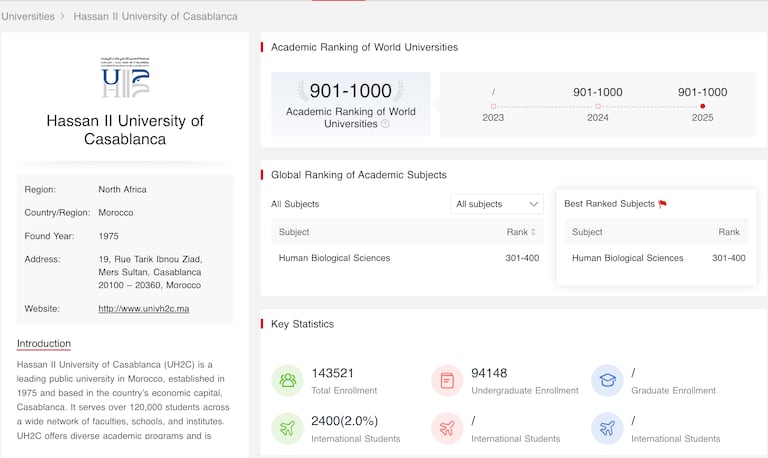768x458 pixels.
Task: Click the 143521 Total Enrollment value
Action: coord(333,373)
